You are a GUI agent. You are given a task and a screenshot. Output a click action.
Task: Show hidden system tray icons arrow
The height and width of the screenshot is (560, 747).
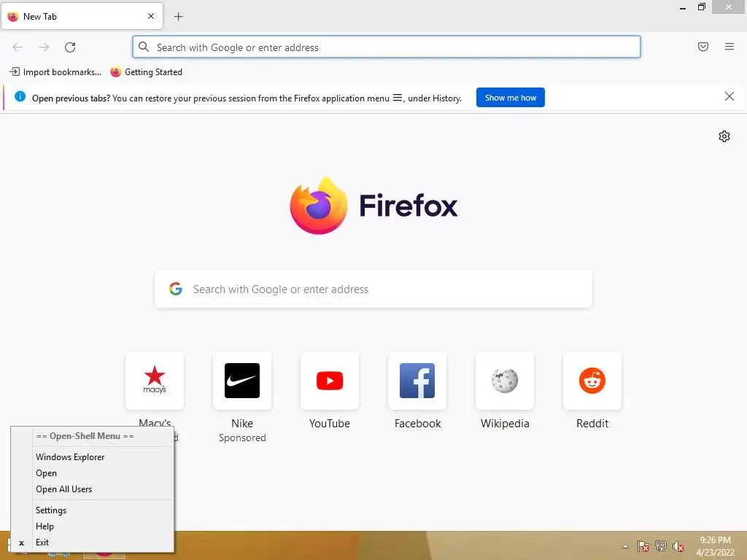coord(625,546)
